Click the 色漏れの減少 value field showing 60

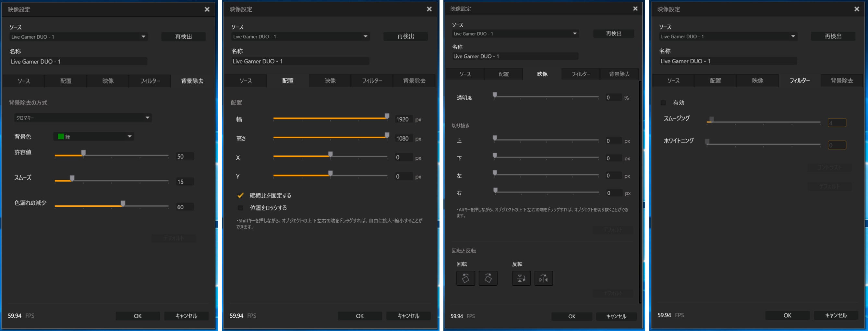(x=185, y=207)
